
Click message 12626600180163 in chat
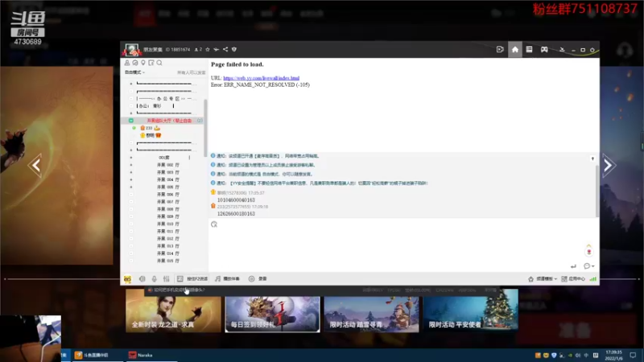point(236,214)
